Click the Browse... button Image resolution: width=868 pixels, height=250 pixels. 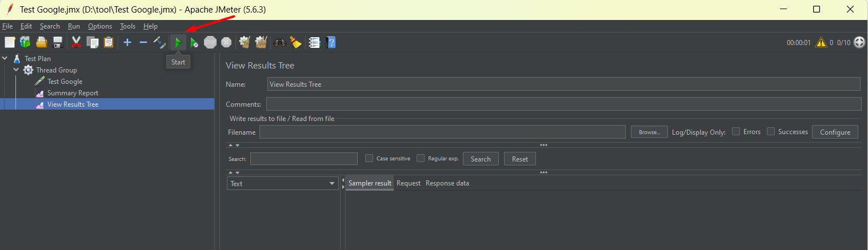tap(649, 132)
